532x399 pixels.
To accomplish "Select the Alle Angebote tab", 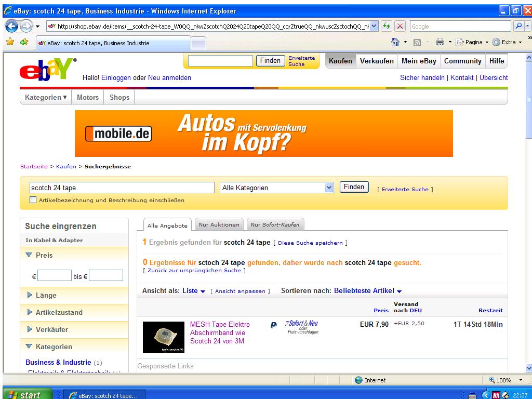I will tap(167, 225).
